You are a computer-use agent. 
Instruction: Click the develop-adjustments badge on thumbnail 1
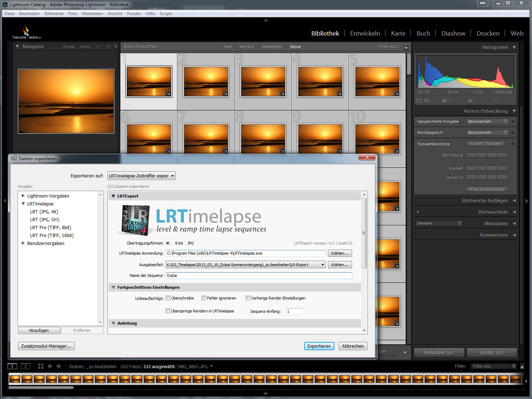point(168,94)
